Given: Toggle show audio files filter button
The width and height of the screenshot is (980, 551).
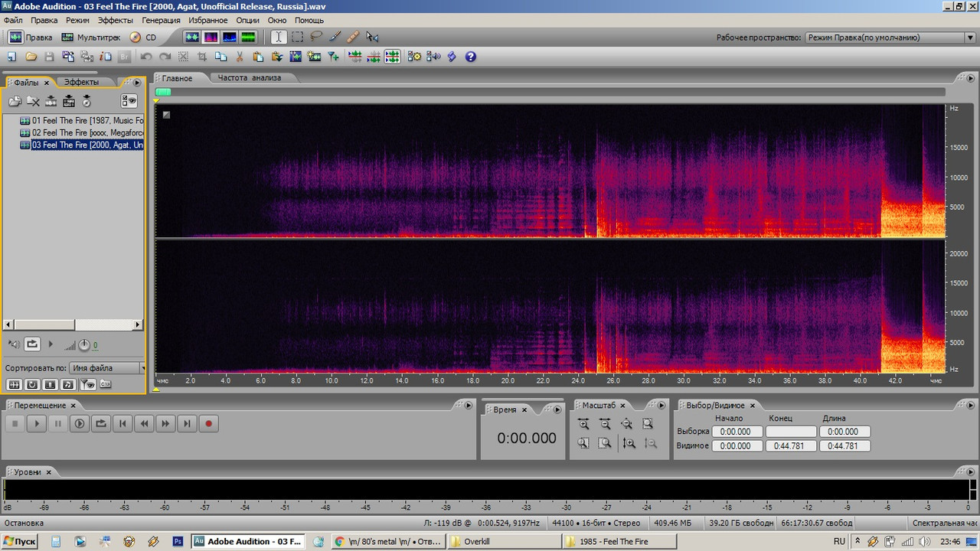Looking at the screenshot, I should coord(14,384).
